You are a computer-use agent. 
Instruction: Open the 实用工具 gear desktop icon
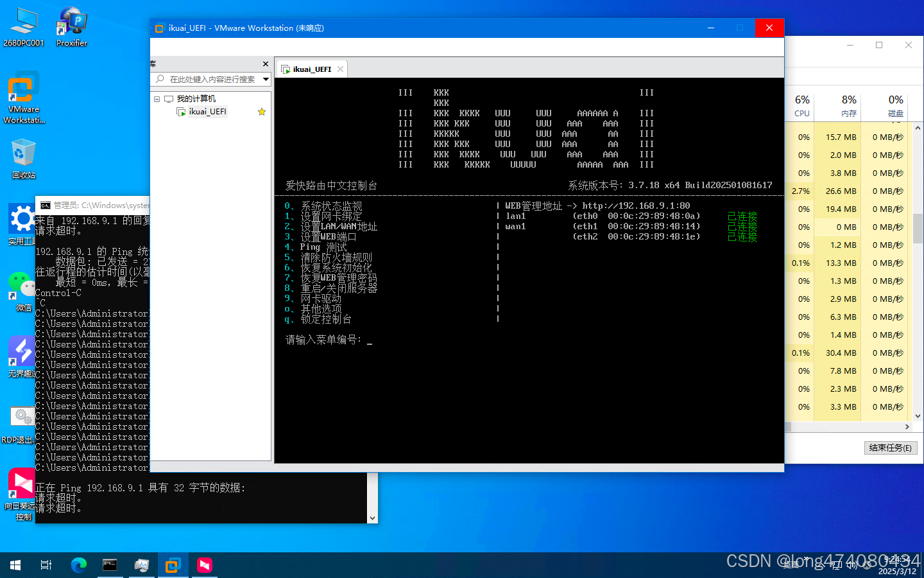tap(22, 225)
